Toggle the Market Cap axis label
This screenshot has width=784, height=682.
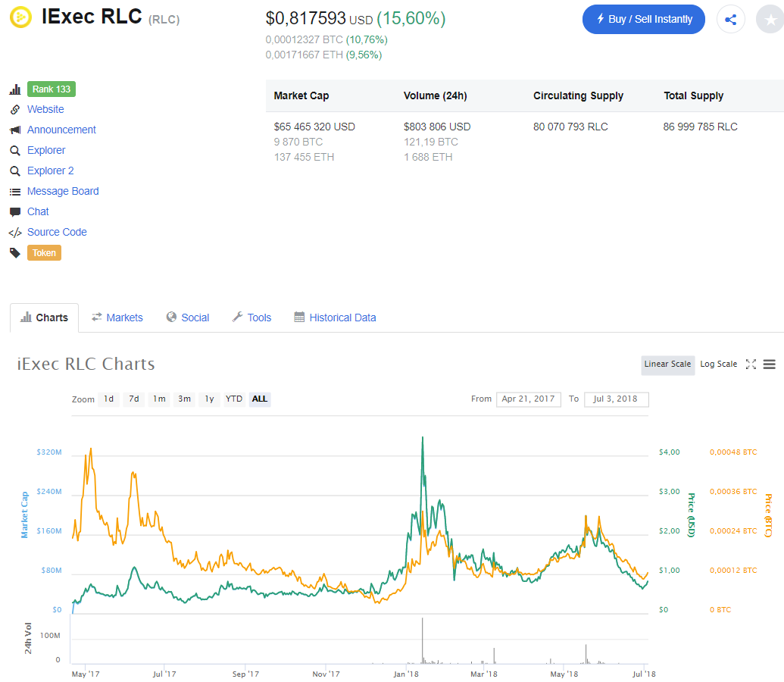click(x=24, y=515)
